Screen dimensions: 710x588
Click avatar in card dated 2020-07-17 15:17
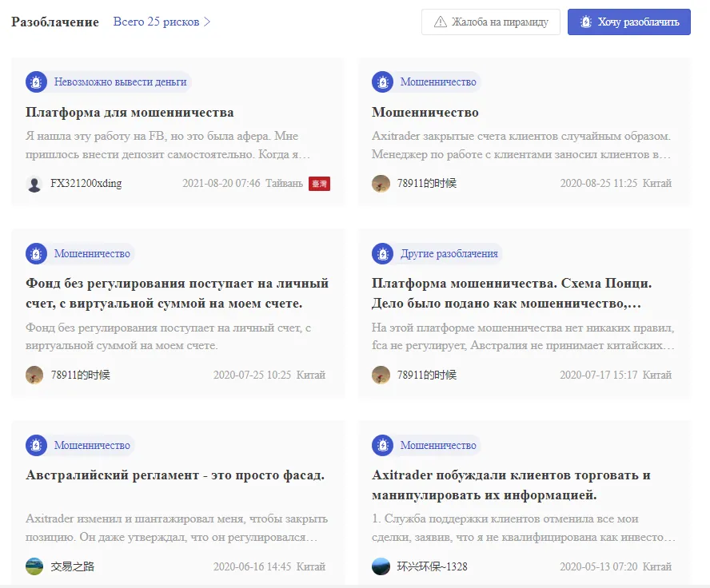tap(381, 375)
